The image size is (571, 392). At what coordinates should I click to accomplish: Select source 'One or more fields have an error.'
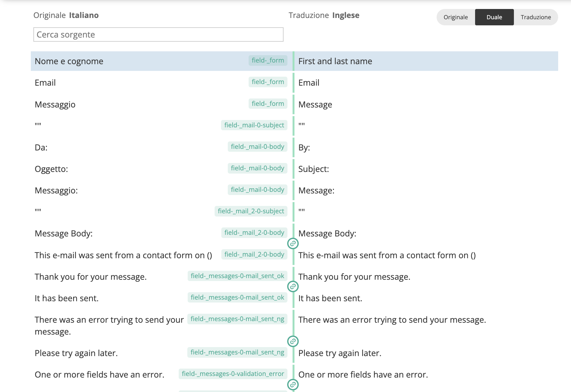point(99,375)
